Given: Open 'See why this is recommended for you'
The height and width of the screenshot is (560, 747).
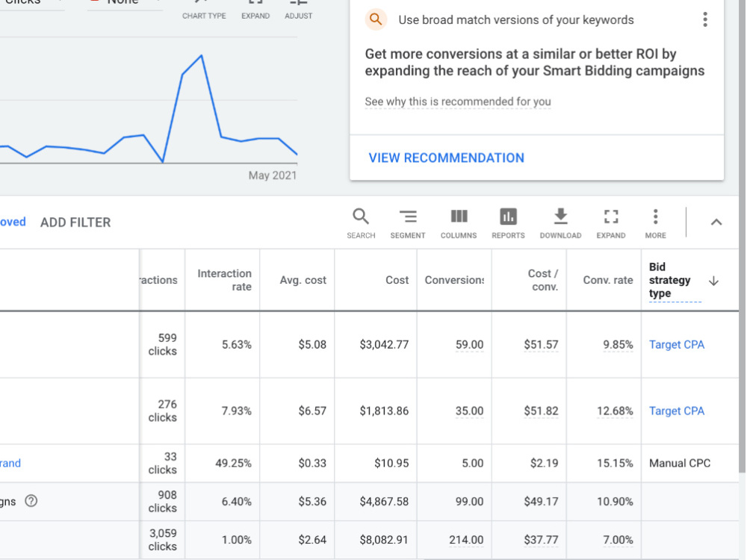Looking at the screenshot, I should pyautogui.click(x=458, y=102).
